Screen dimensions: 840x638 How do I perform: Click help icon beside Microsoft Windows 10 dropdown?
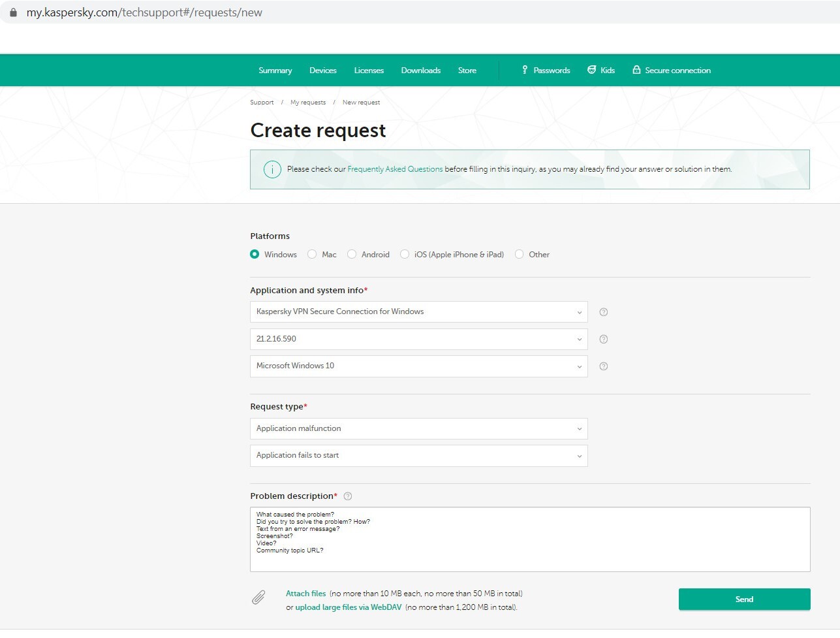point(604,366)
